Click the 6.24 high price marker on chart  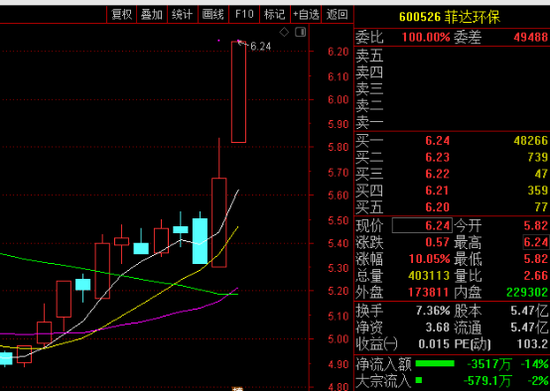261,46
